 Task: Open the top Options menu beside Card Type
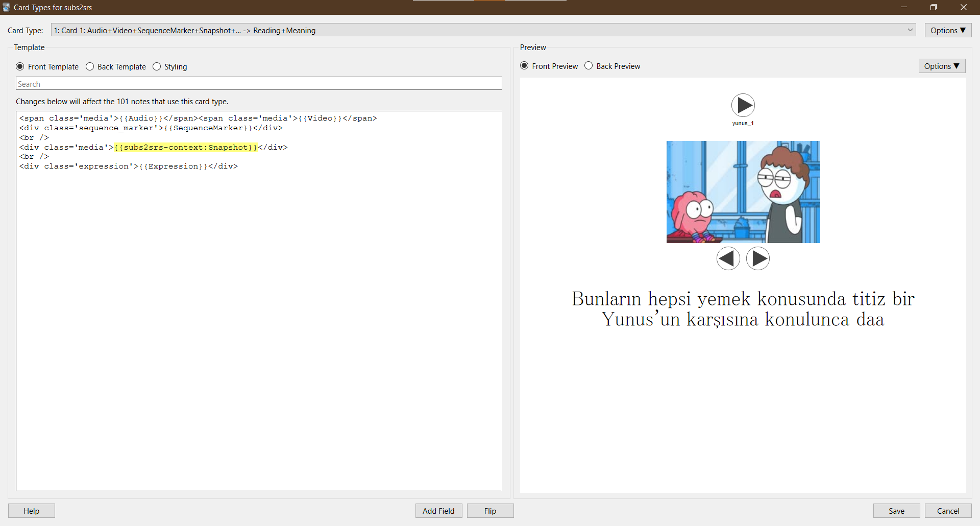pos(948,30)
